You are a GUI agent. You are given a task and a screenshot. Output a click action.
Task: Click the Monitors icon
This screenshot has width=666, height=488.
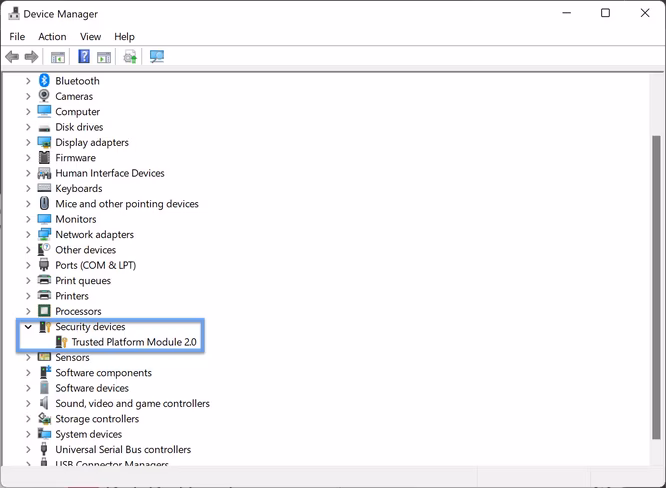point(44,219)
